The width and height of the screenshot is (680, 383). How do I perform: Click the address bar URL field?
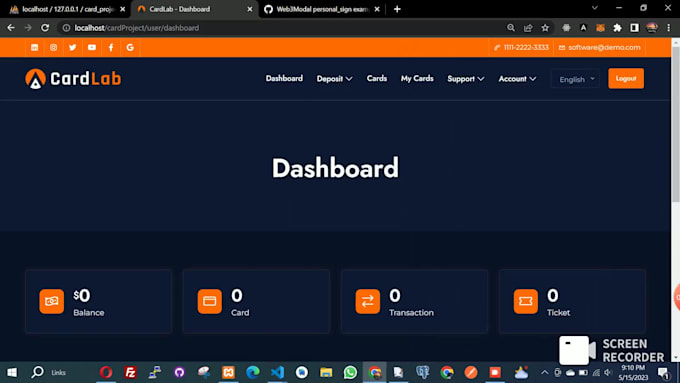tap(282, 28)
